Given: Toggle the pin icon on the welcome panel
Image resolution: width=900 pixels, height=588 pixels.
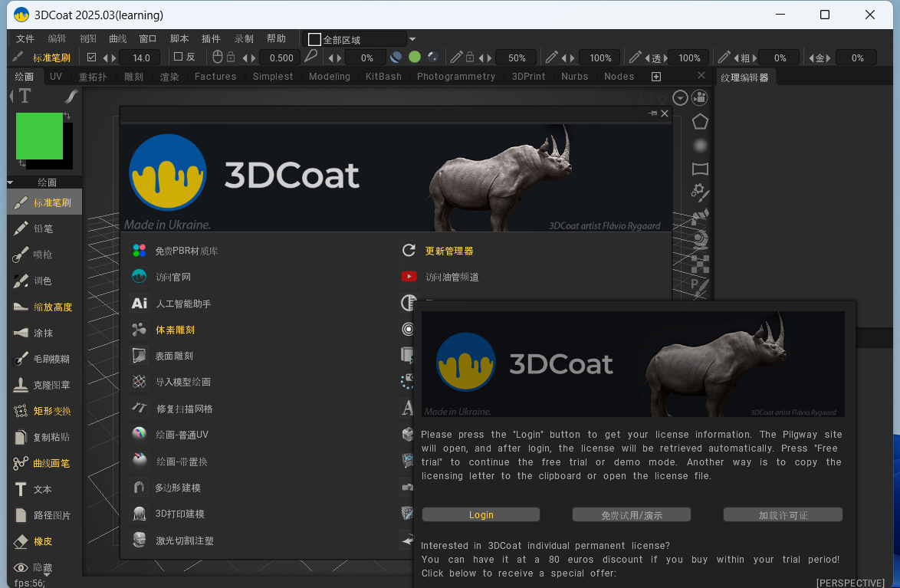Looking at the screenshot, I should (x=652, y=113).
